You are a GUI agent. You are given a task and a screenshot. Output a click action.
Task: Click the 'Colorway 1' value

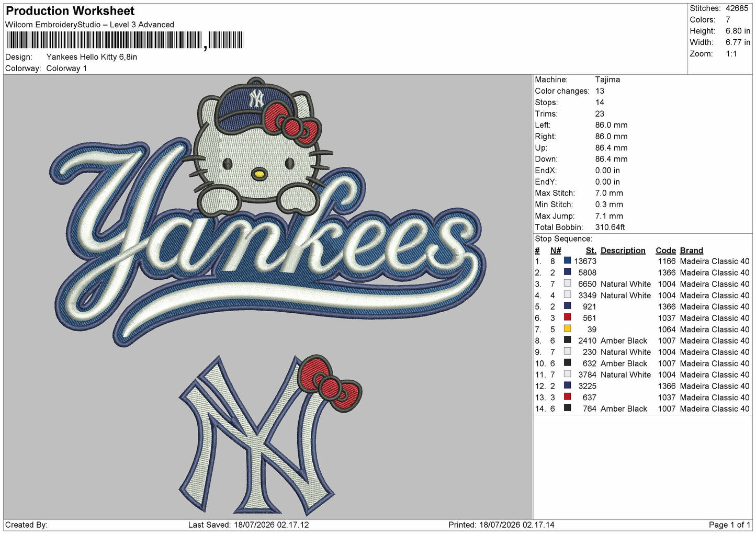coord(66,69)
